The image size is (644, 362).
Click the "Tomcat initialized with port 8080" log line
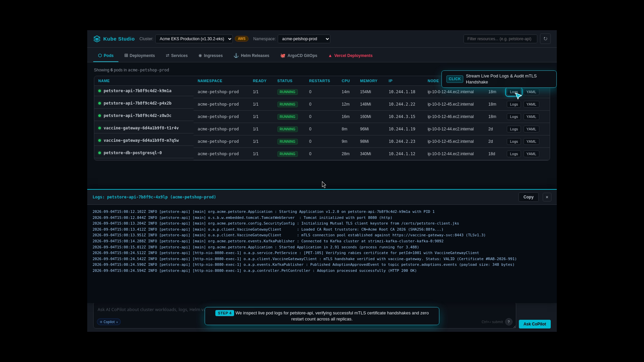[243, 218]
